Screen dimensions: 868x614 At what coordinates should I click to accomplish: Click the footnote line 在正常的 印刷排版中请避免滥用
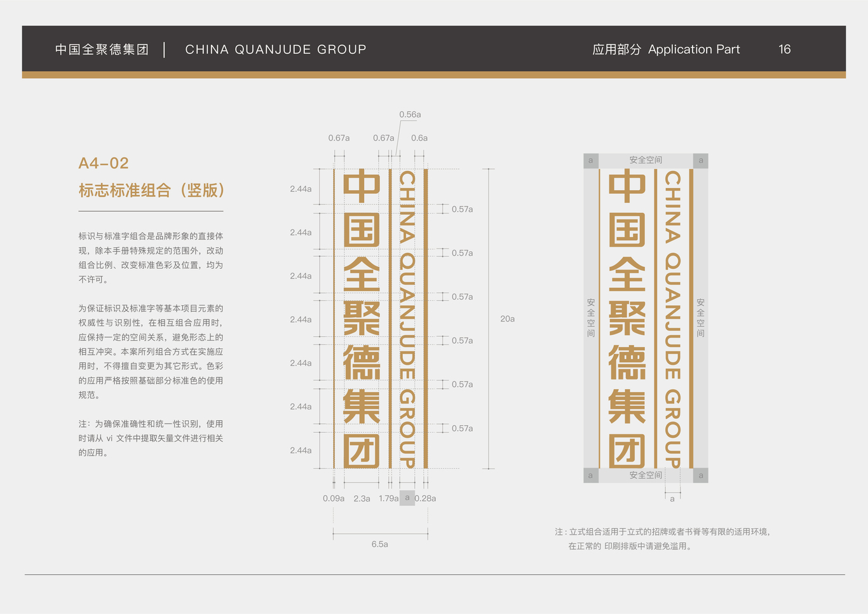pos(630,546)
